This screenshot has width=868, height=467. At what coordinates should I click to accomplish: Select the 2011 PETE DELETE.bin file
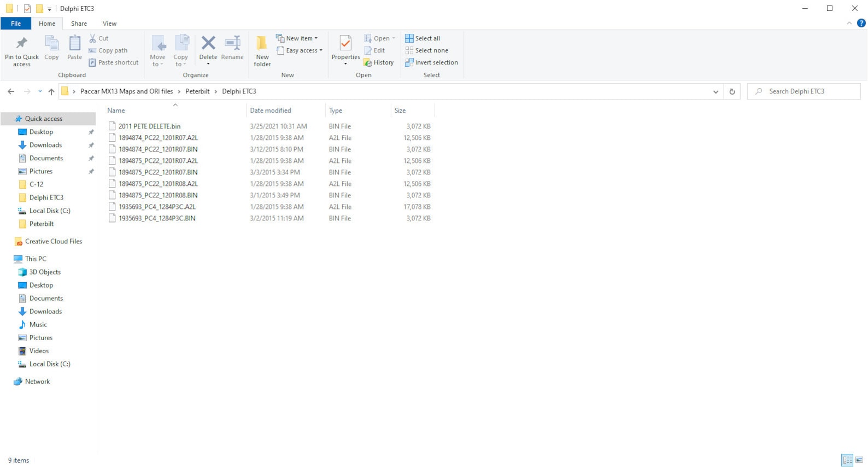[x=149, y=126]
